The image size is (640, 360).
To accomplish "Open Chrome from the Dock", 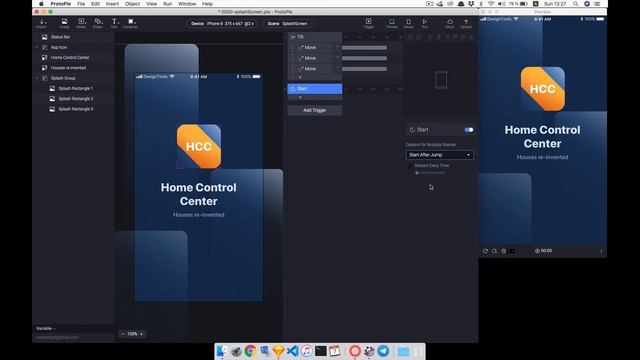I will [x=250, y=351].
